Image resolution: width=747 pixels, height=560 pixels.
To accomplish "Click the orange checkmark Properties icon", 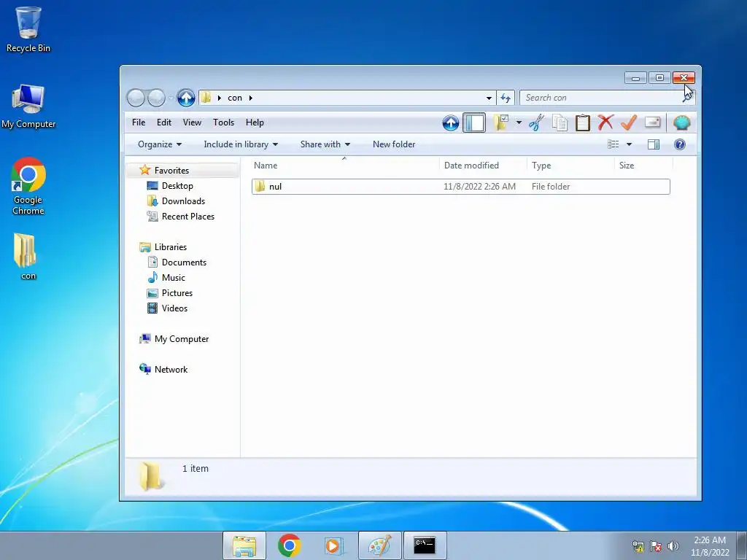I will point(629,122).
